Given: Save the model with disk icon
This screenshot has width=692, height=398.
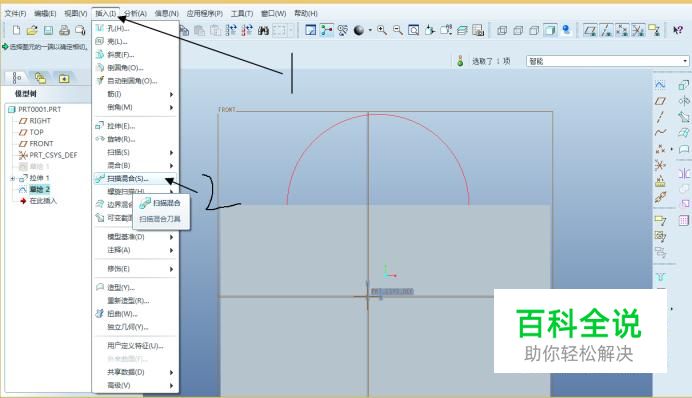Looking at the screenshot, I should [x=48, y=30].
